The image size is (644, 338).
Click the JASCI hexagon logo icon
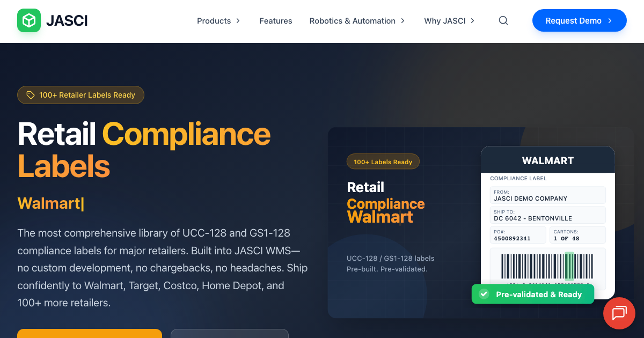pos(29,20)
